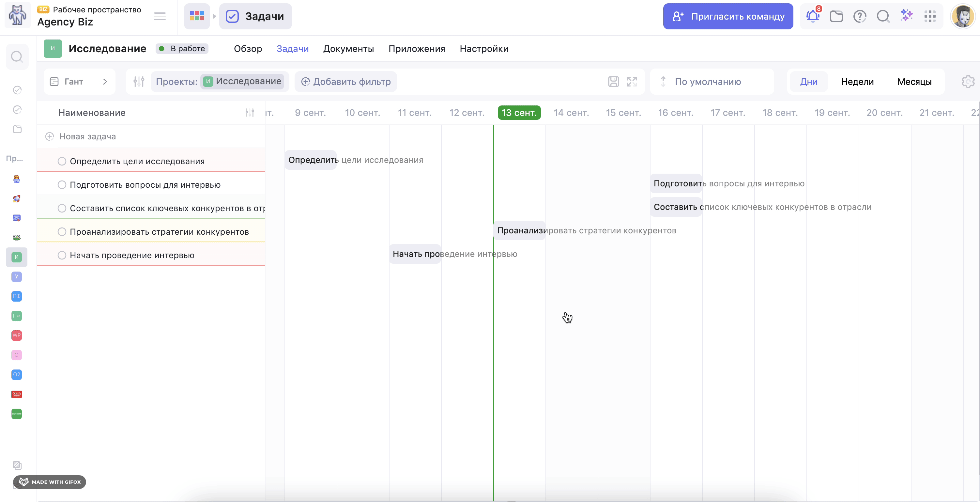Mark Составить список ключевых конкурентов complete
Viewport: 980px width, 502px height.
[62, 209]
